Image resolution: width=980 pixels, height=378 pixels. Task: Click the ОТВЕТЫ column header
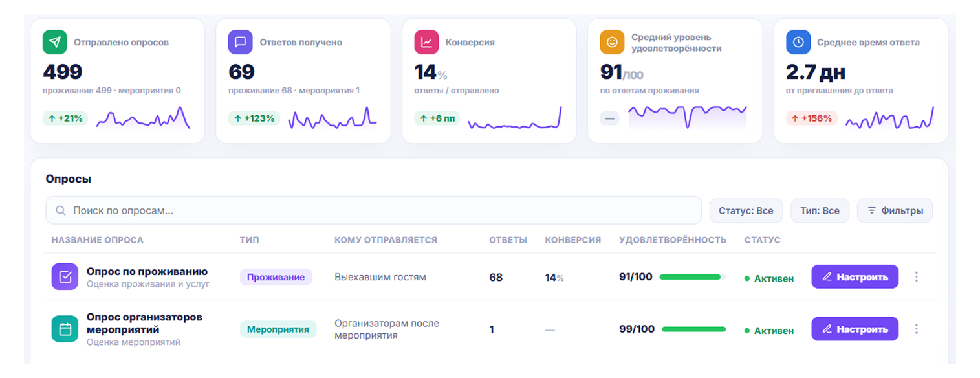click(x=508, y=240)
